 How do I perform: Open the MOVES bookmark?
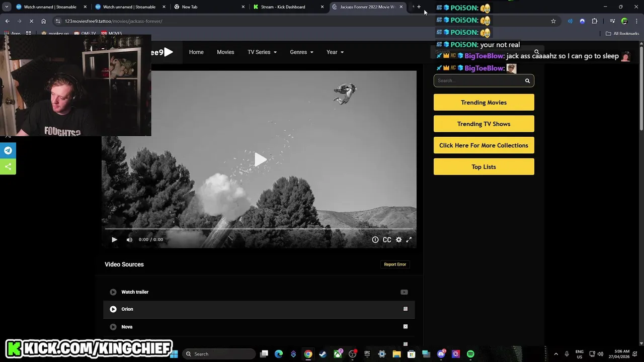click(112, 34)
